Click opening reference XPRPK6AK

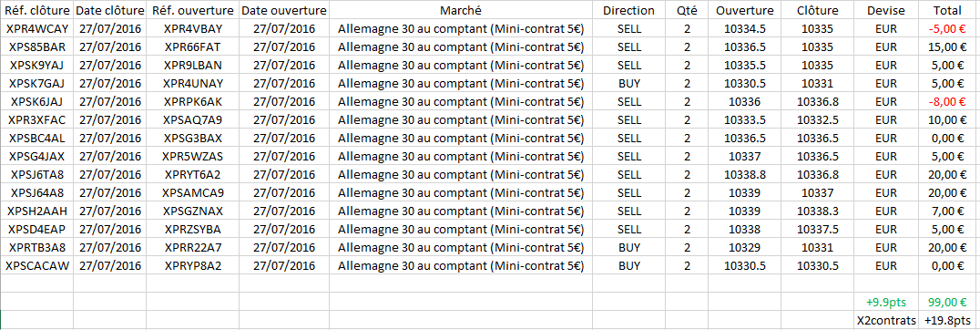point(192,101)
